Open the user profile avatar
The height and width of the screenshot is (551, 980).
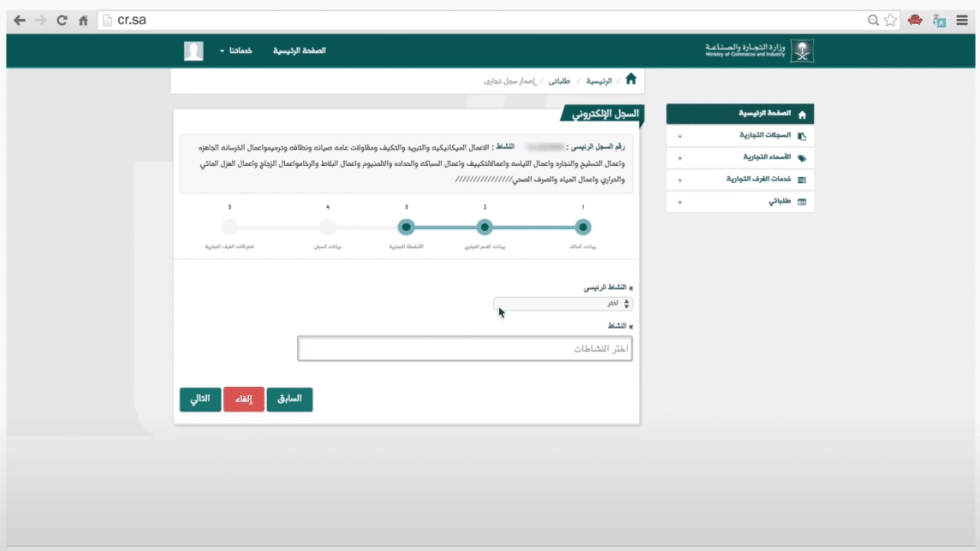pyautogui.click(x=193, y=50)
